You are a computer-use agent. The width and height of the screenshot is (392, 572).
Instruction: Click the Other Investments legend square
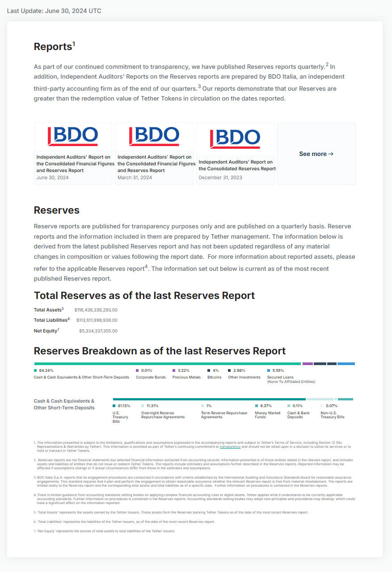229,370
